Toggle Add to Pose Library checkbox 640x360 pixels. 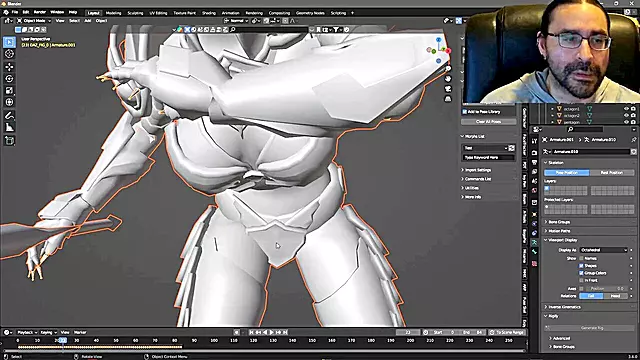point(464,111)
